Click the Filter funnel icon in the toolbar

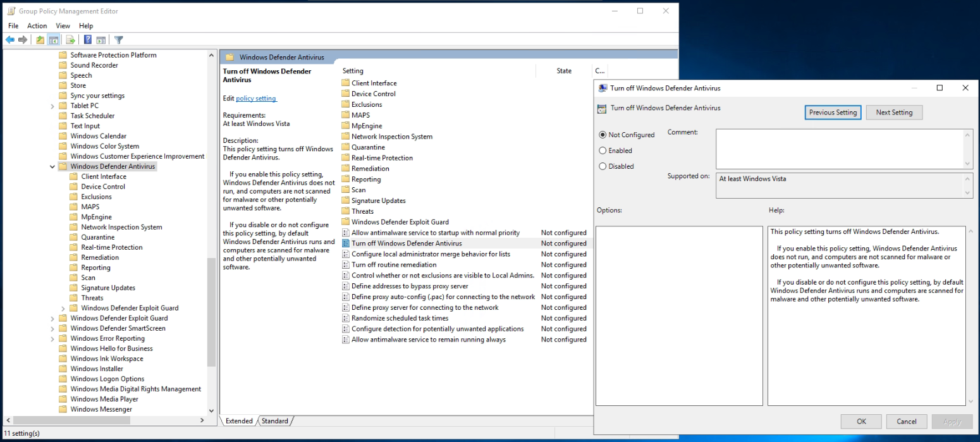(118, 40)
